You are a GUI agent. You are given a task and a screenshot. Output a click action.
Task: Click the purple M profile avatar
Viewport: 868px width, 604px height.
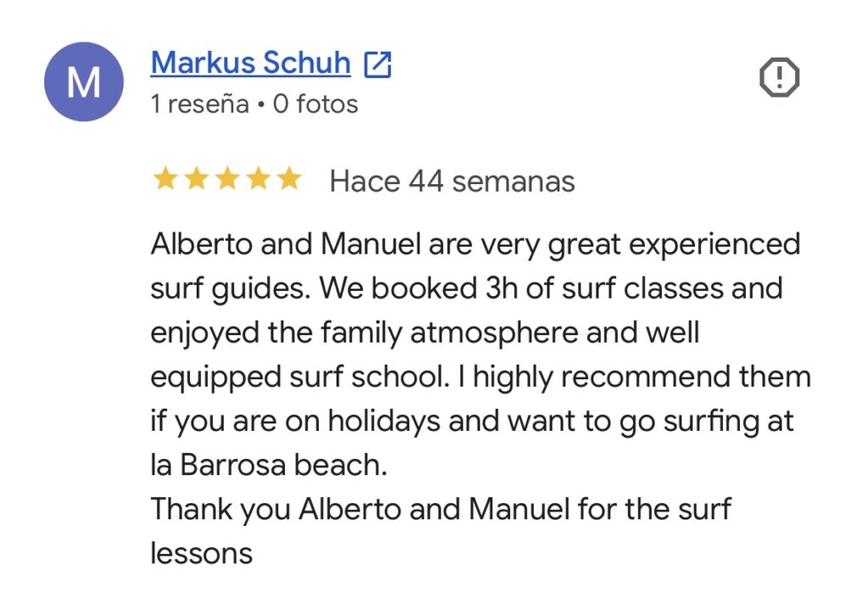pyautogui.click(x=84, y=81)
